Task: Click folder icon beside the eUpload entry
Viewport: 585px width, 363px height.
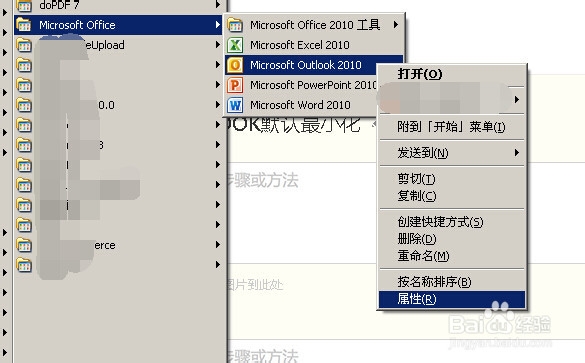Action: 24,45
